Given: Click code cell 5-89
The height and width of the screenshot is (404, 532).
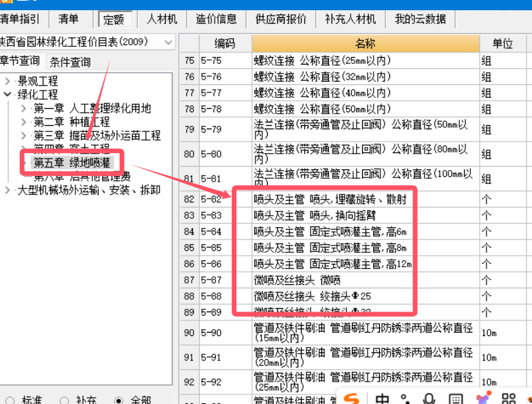Looking at the screenshot, I should (226, 312).
